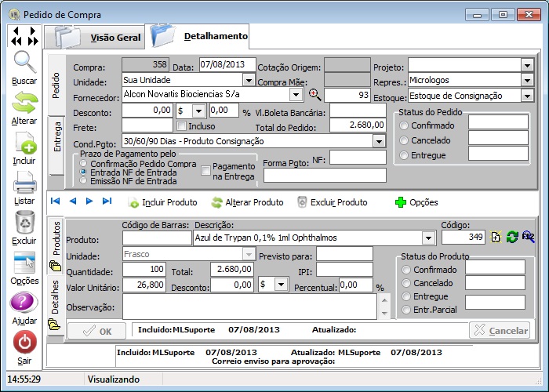Switch to the Visão Geral tab

(115, 37)
